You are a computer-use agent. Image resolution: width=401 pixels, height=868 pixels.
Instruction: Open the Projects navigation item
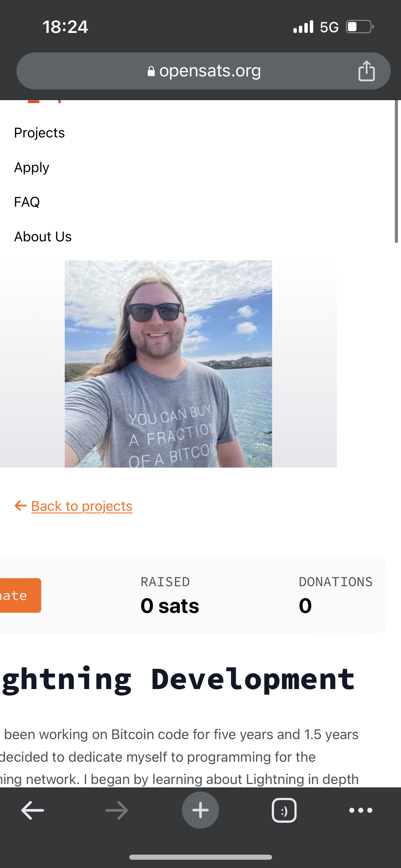(39, 133)
